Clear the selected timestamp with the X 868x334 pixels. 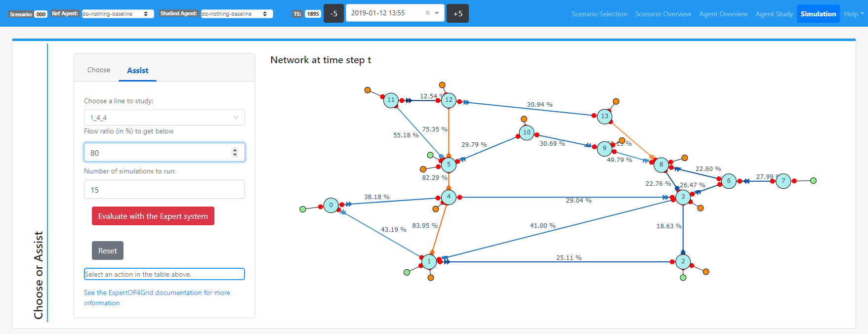coord(427,13)
